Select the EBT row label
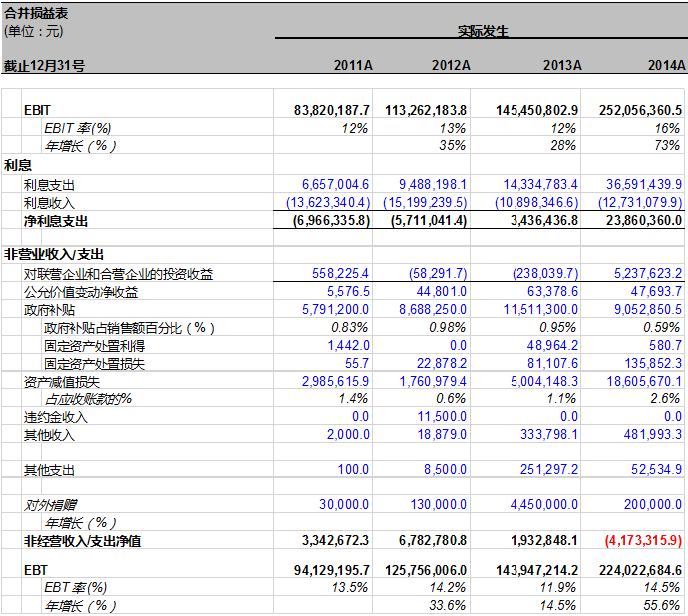Image resolution: width=688 pixels, height=616 pixels. pyautogui.click(x=35, y=569)
